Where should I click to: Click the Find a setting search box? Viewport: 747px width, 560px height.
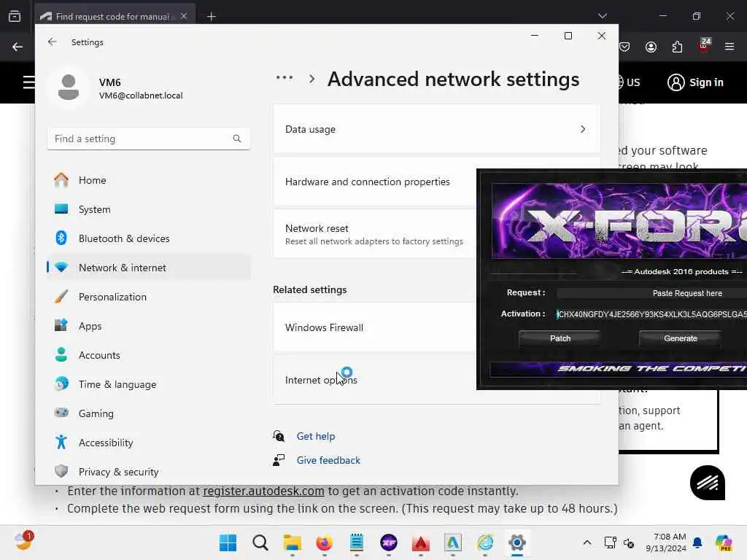point(149,139)
